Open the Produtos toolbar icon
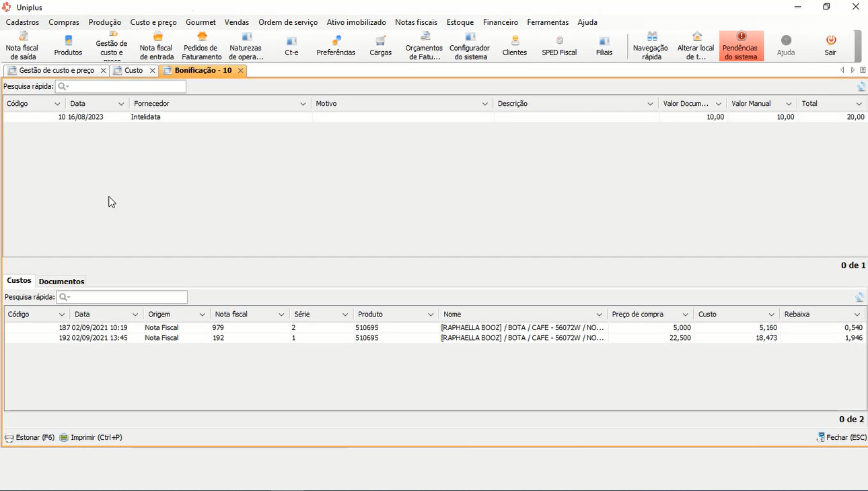This screenshot has width=868, height=491. coord(68,46)
